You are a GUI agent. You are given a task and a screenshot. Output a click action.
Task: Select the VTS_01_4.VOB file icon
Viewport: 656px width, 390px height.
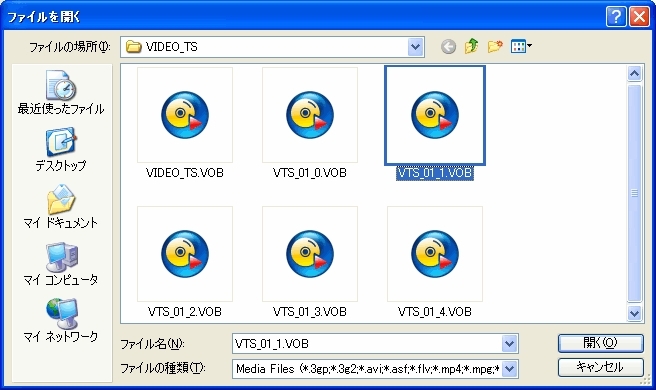click(x=435, y=254)
